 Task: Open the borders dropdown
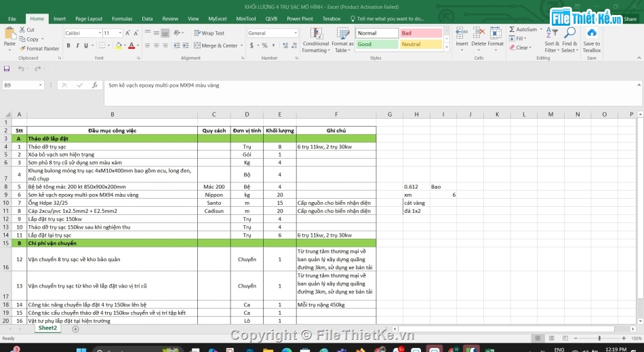(108, 45)
